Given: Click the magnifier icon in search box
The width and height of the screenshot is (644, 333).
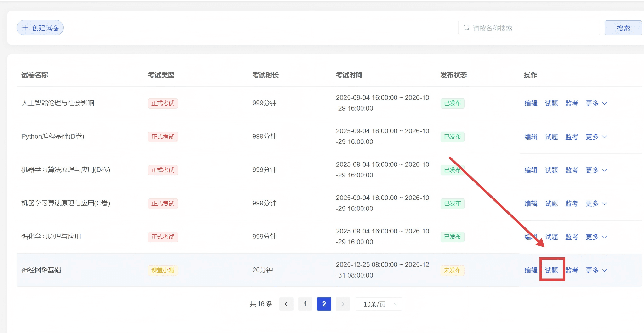Looking at the screenshot, I should coord(466,28).
